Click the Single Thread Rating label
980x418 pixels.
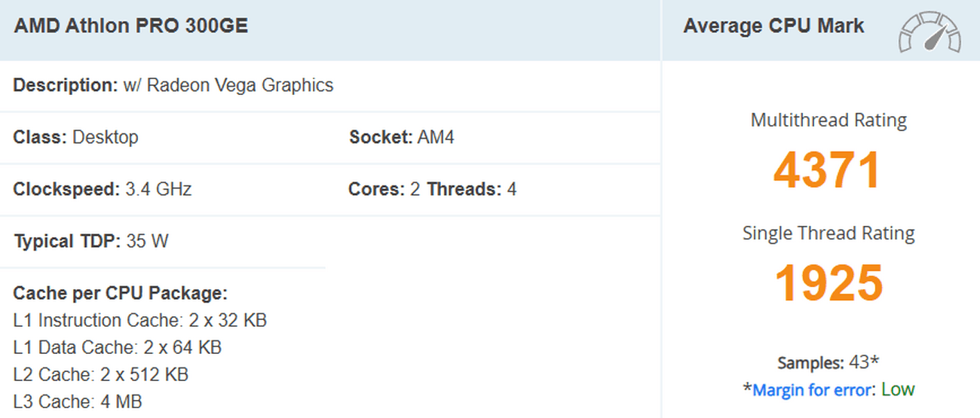point(828,233)
